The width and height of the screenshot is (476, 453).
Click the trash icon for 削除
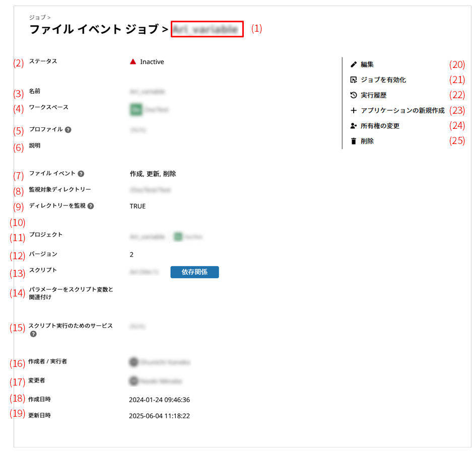pyautogui.click(x=354, y=141)
